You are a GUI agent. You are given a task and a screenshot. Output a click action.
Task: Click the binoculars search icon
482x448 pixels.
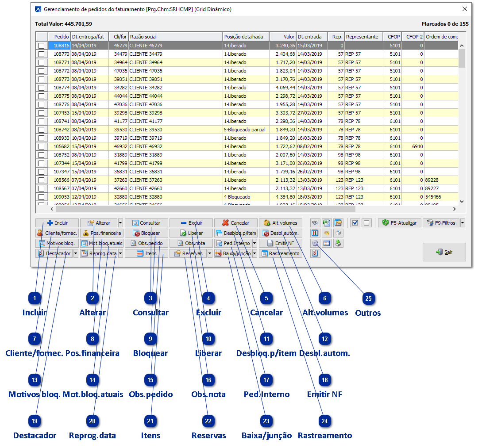click(x=315, y=223)
